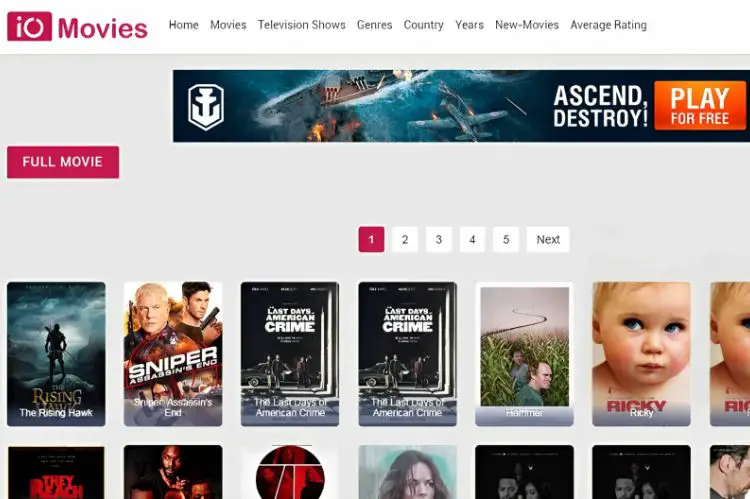Go to pagination page 4
This screenshot has height=499, width=750.
(472, 239)
